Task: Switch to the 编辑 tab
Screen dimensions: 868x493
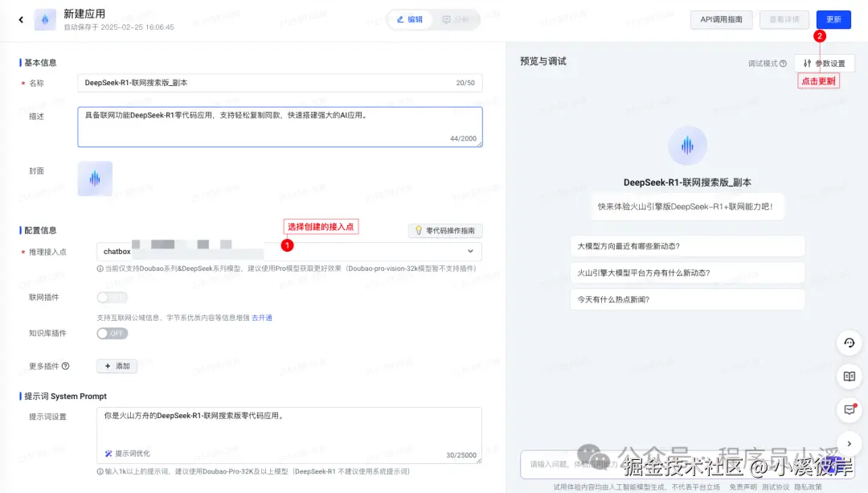Action: pyautogui.click(x=409, y=19)
